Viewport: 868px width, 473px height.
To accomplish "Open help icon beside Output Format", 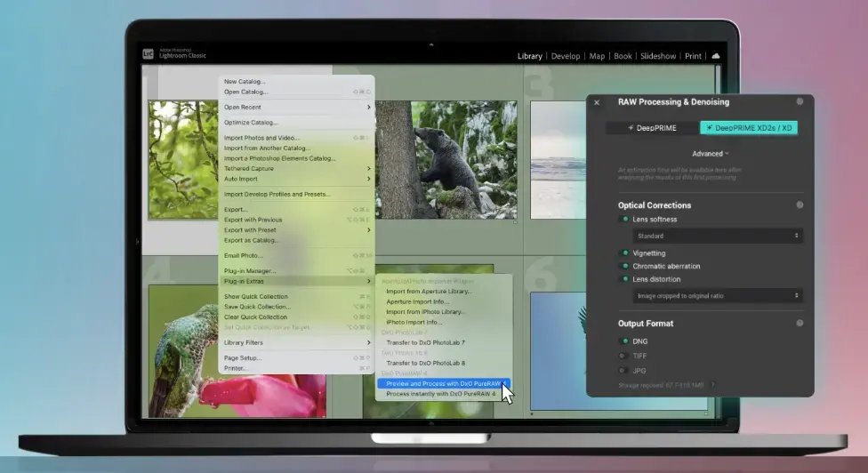I will [800, 323].
